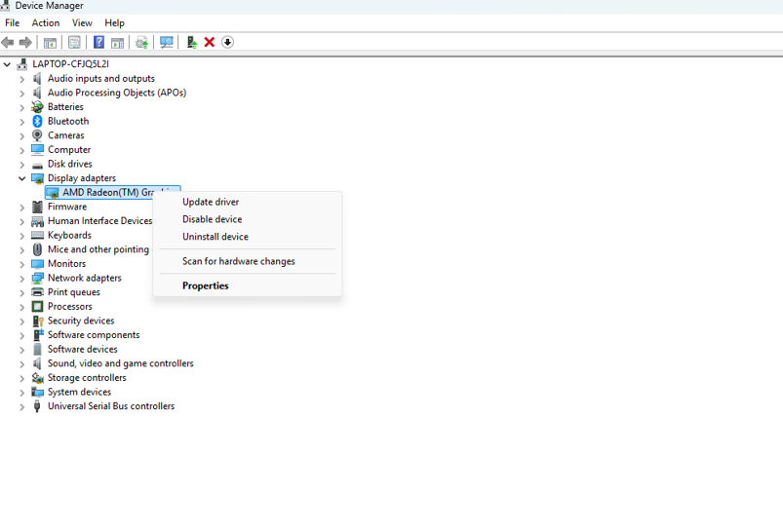Select Disable device in context menu
The height and width of the screenshot is (532, 783).
212,219
